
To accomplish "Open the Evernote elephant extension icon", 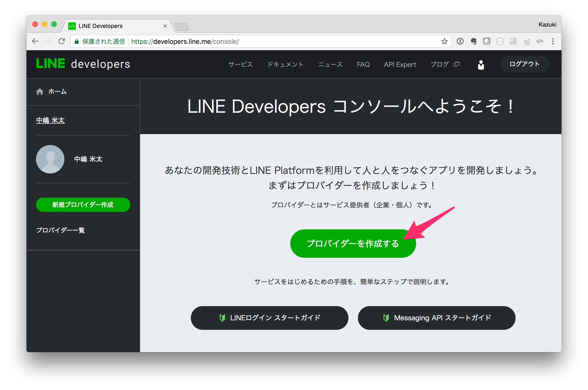I will (x=473, y=41).
